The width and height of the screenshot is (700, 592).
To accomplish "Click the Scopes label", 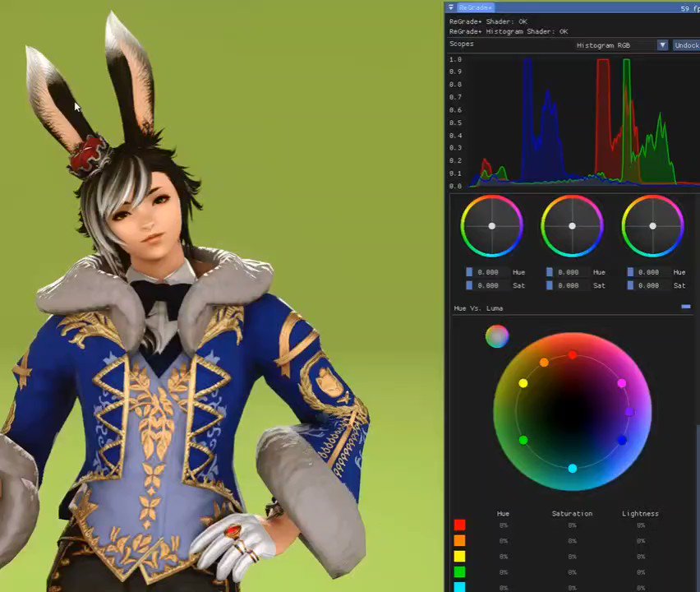I will coord(461,44).
